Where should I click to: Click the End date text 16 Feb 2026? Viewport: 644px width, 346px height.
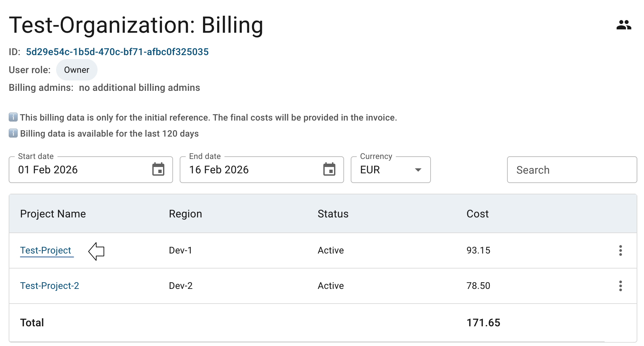tap(219, 170)
